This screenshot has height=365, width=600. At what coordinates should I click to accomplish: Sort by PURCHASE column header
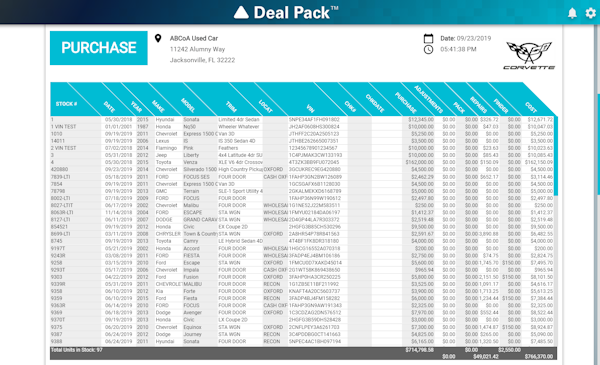(x=406, y=103)
